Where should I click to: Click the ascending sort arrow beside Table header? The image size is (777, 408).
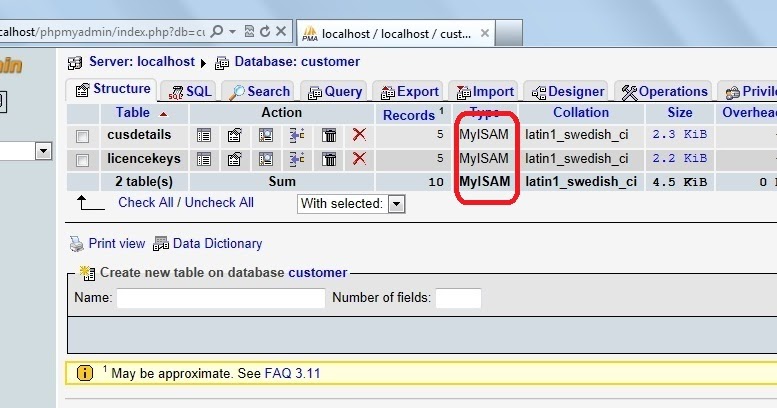click(163, 114)
